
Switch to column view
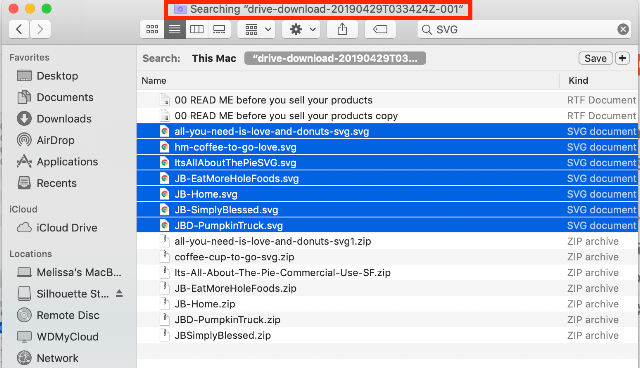(x=197, y=29)
